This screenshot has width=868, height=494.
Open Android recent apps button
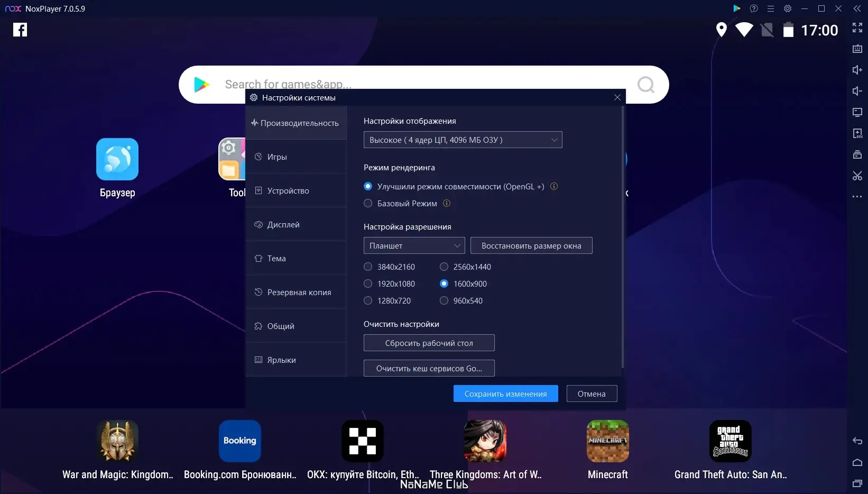[857, 483]
